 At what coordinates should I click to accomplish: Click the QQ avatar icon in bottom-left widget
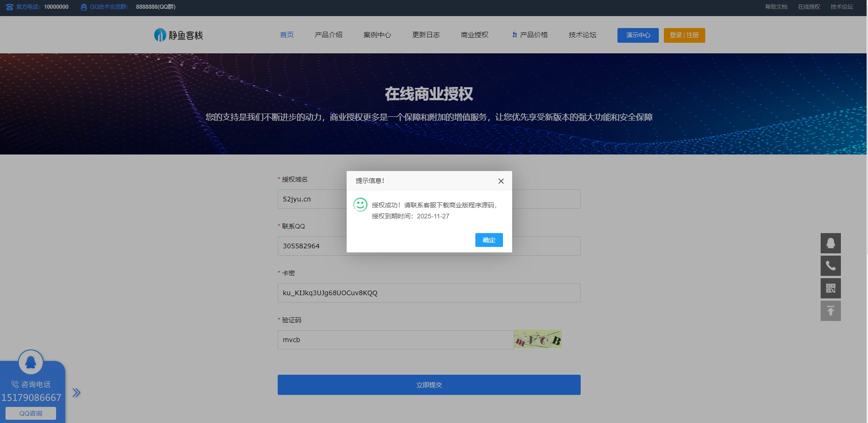[x=31, y=362]
